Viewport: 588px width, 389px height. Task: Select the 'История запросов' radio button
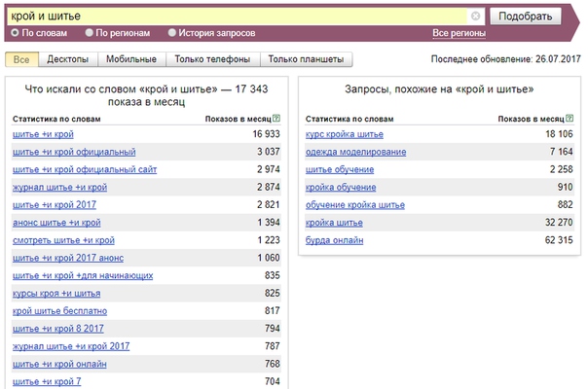(x=171, y=33)
